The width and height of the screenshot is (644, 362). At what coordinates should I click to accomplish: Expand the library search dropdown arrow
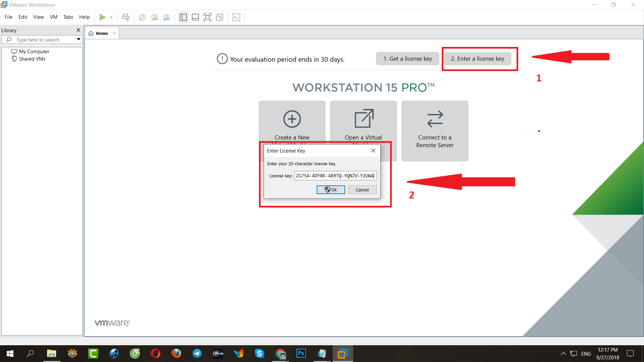(x=78, y=40)
